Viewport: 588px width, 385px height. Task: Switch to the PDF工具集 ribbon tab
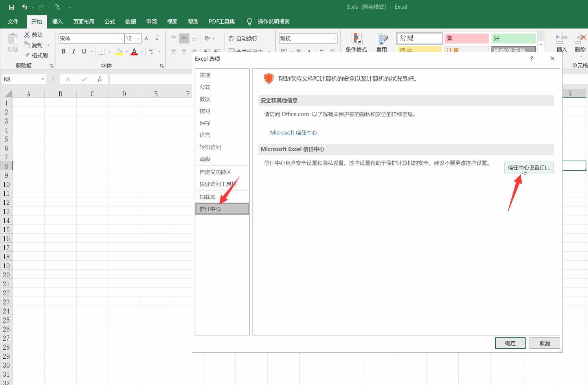coord(222,22)
